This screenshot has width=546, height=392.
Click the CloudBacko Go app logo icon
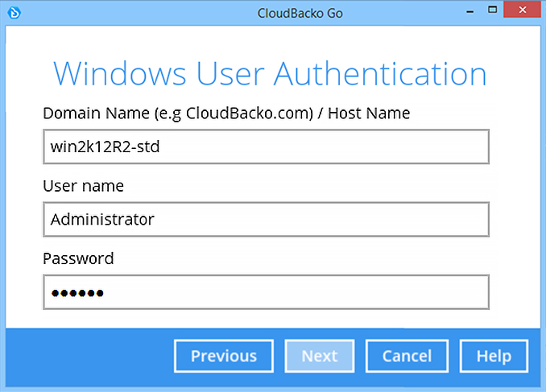tap(14, 13)
